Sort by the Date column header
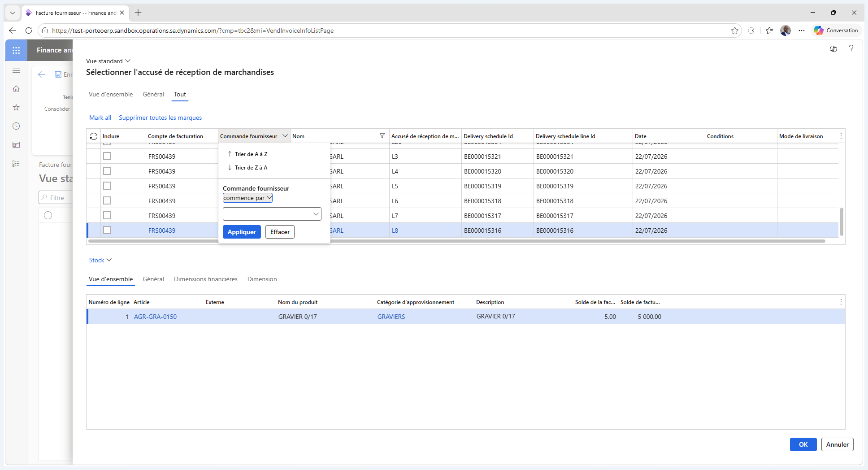The image size is (868, 470). click(668, 136)
